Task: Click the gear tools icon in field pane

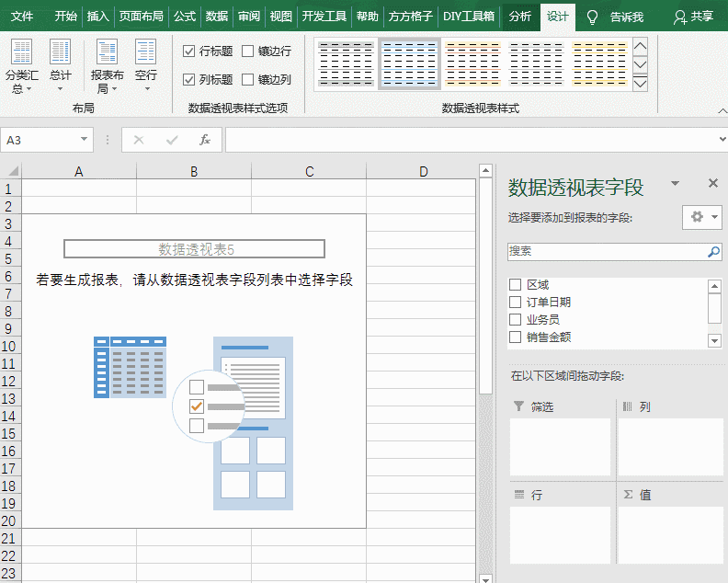Action: click(697, 217)
